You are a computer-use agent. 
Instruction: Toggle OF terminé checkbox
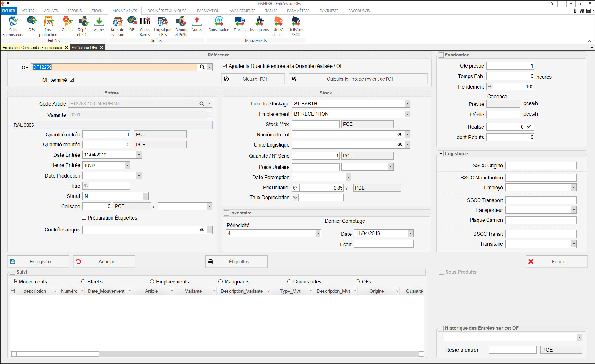(72, 80)
